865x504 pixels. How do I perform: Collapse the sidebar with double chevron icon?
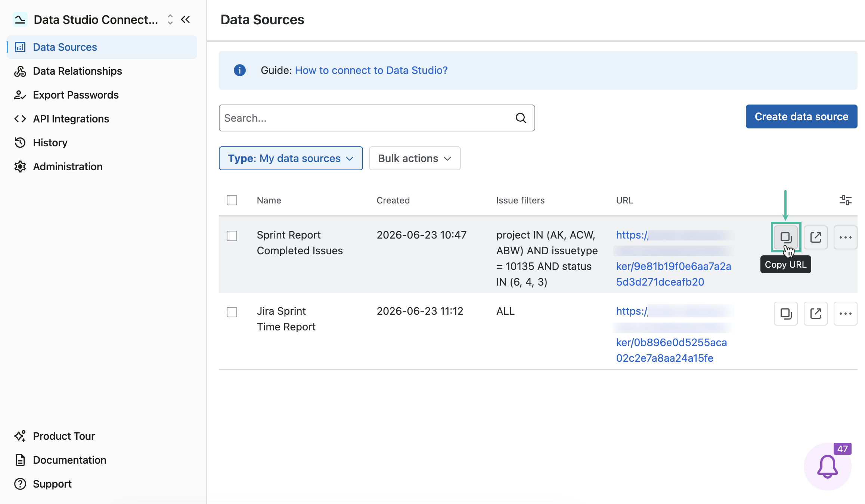(x=186, y=19)
